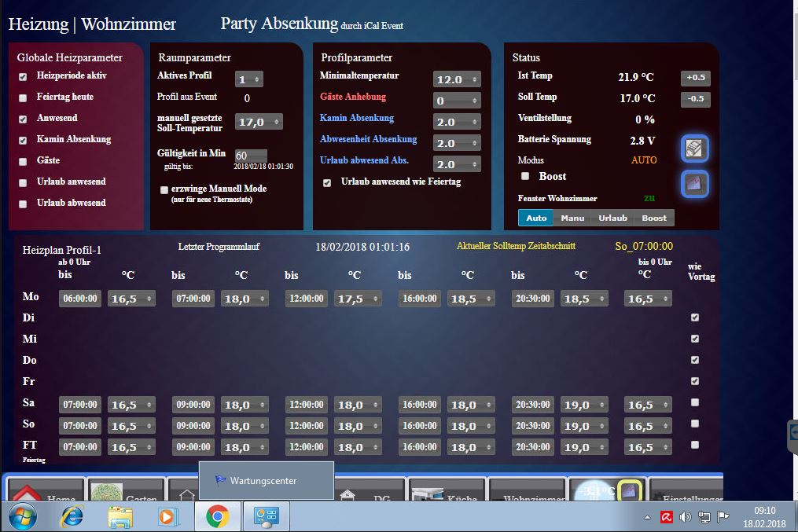Click the Mo 20:30:00 time field

pyautogui.click(x=533, y=299)
